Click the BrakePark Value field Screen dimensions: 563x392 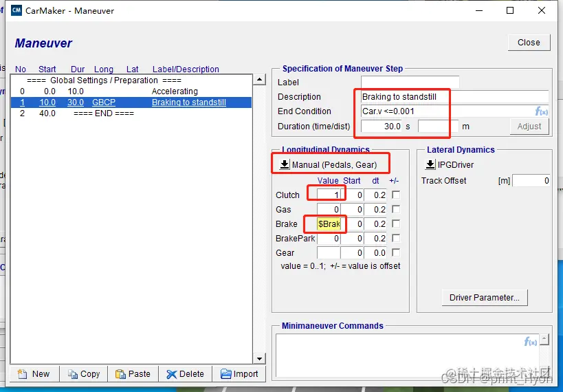pyautogui.click(x=329, y=238)
